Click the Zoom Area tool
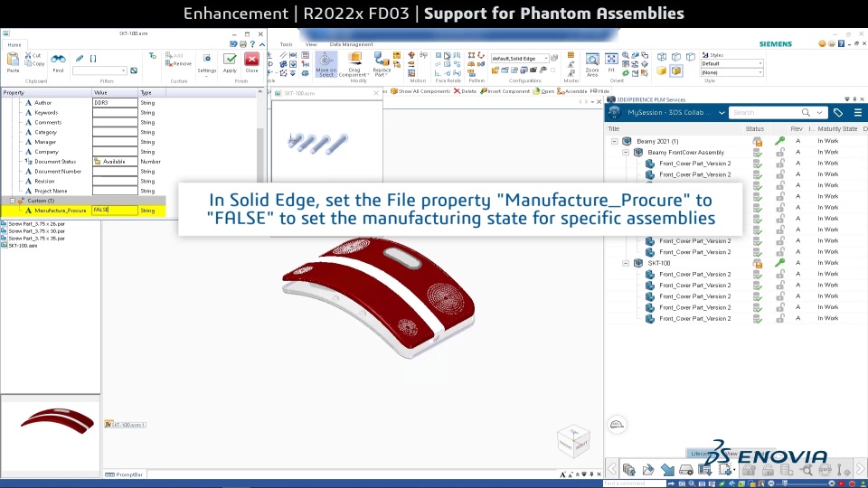Viewport: 868px width, 488px height. [x=592, y=63]
